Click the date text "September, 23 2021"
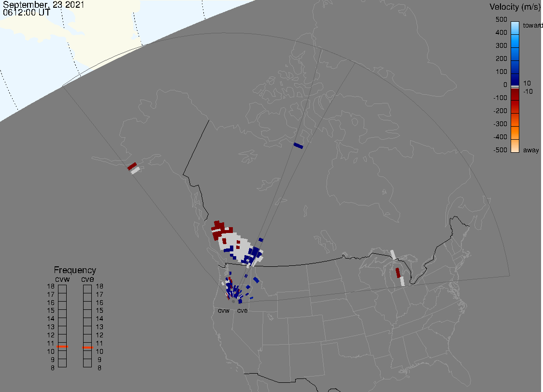This screenshot has height=392, width=543. [43, 5]
